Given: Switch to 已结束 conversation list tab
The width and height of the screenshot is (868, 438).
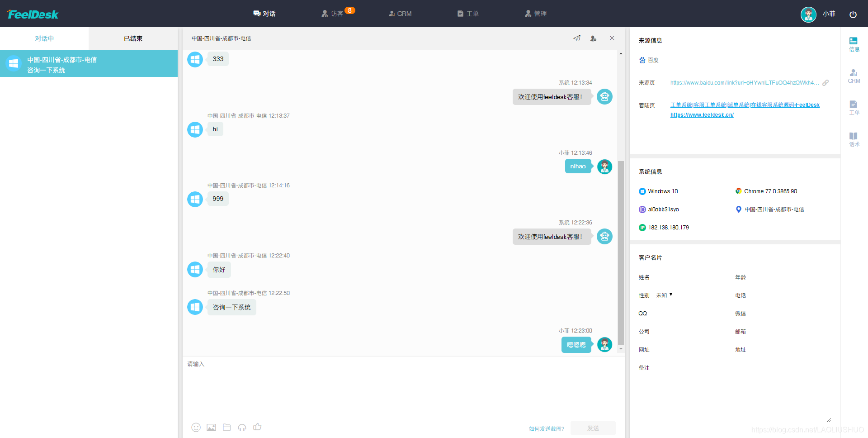Looking at the screenshot, I should [x=133, y=38].
